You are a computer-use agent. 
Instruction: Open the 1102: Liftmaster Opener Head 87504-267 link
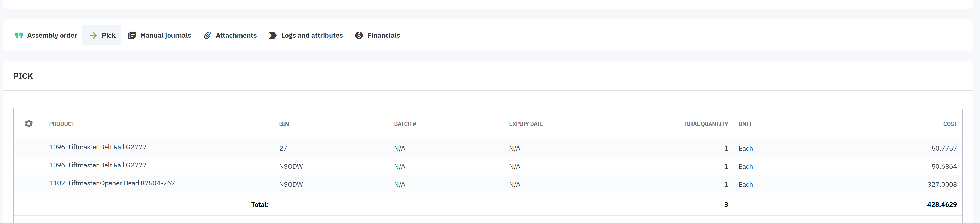point(112,183)
